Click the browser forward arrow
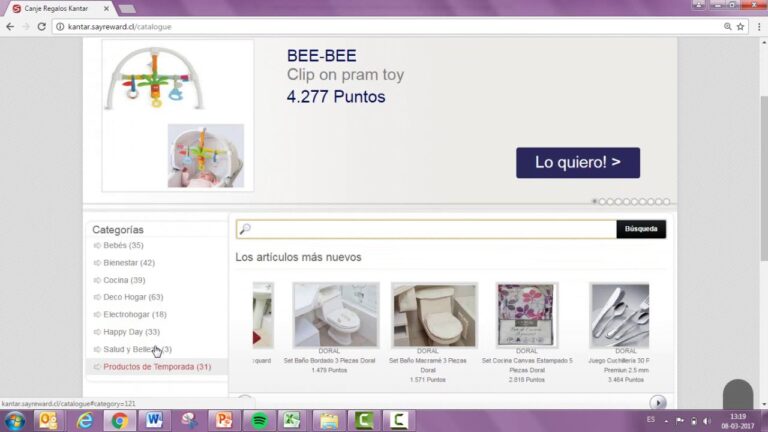This screenshot has width=768, height=432. coord(26,26)
